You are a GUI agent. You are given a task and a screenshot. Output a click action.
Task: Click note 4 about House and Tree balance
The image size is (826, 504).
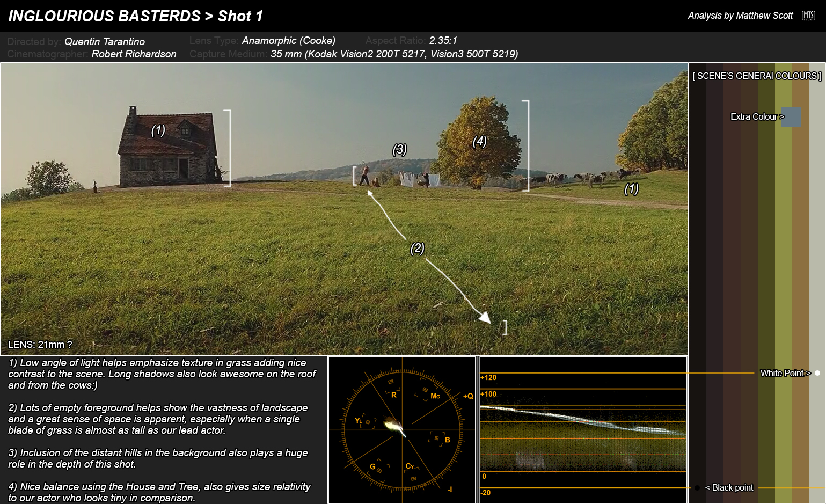click(x=159, y=492)
